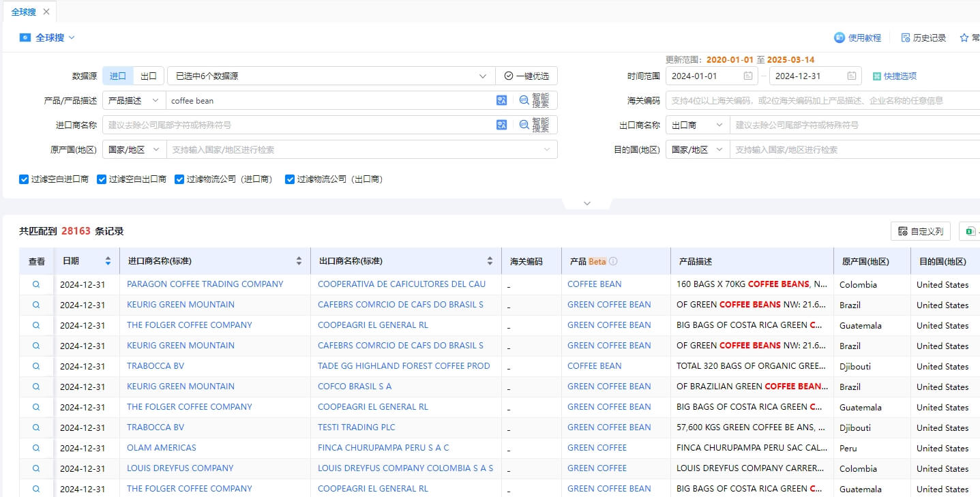Open TADE GG HIGHLAND FOREST COFFEE PROD link

[x=404, y=366]
